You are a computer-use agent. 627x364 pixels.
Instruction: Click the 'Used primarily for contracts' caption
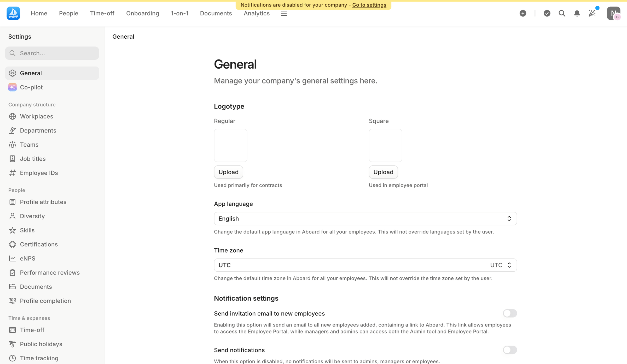[x=248, y=185]
